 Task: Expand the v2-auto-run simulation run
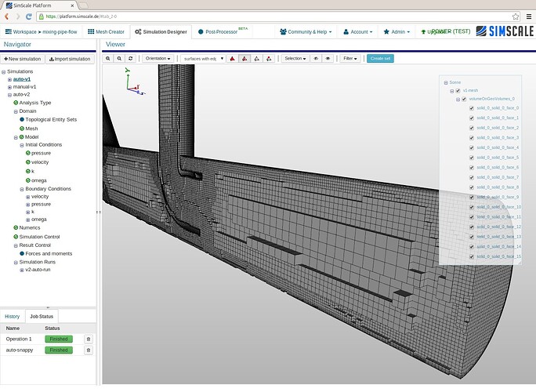click(22, 270)
